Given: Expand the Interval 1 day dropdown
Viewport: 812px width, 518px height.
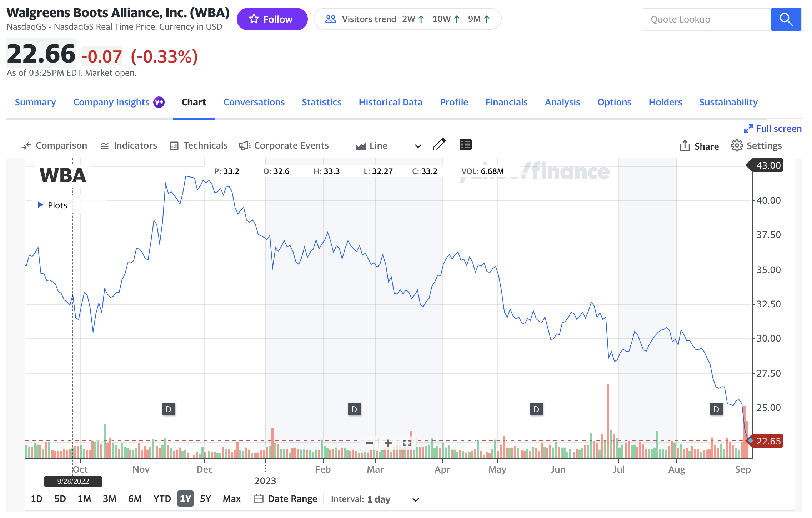Looking at the screenshot, I should [x=415, y=499].
